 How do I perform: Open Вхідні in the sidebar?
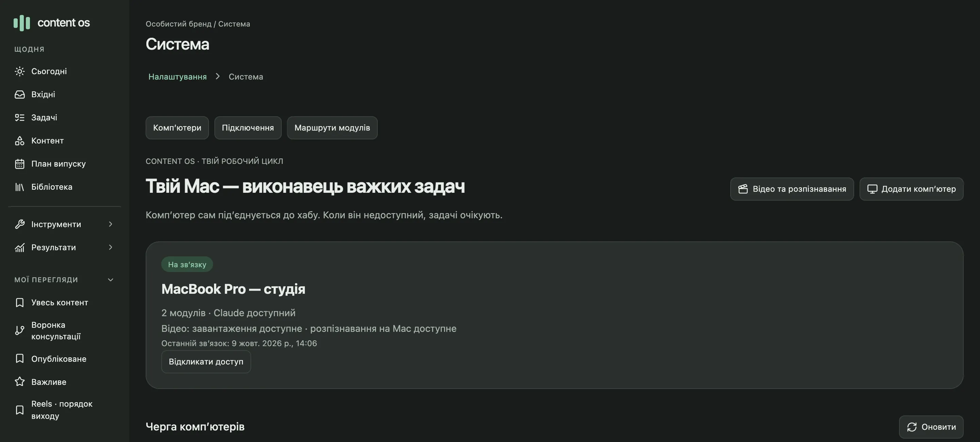tap(64, 95)
